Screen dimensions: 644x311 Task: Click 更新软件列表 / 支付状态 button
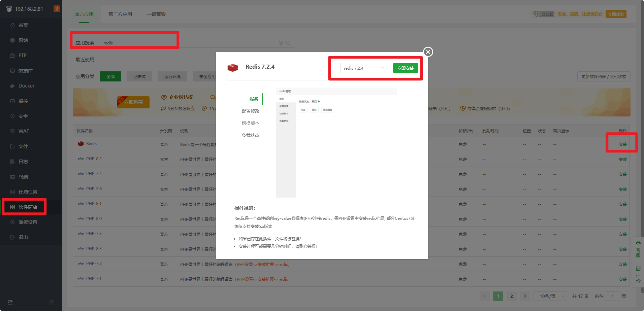(604, 76)
